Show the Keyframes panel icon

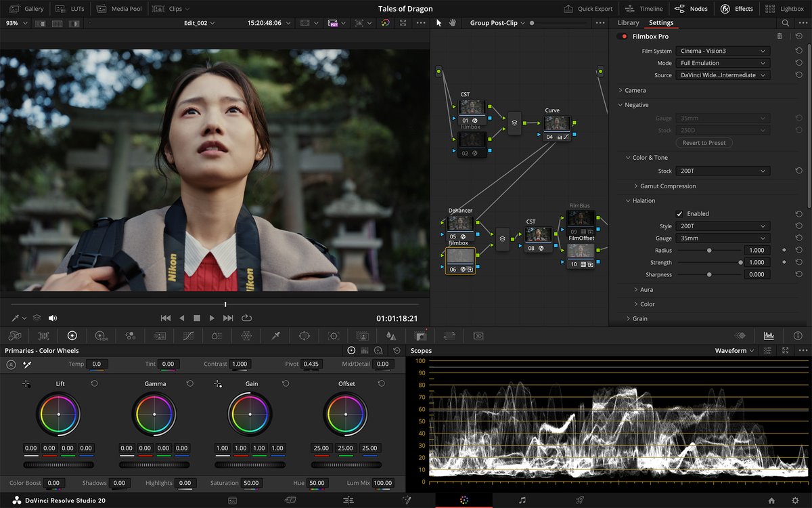coord(740,335)
